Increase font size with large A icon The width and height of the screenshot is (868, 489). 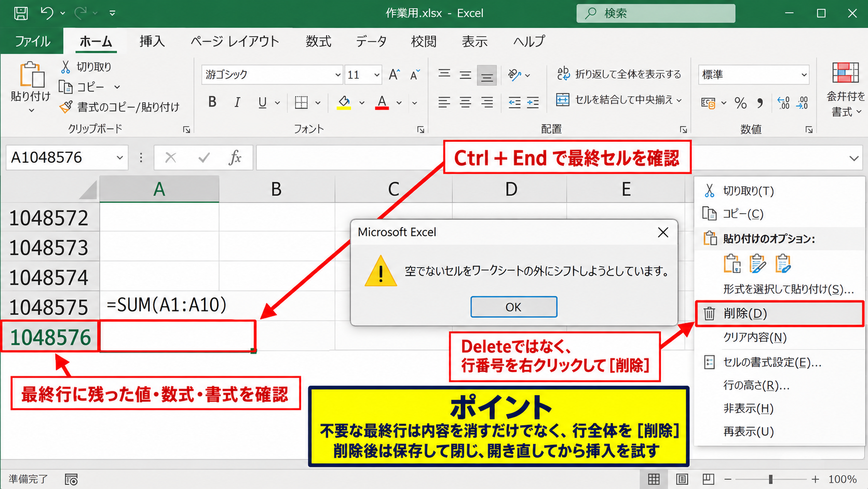coord(394,75)
